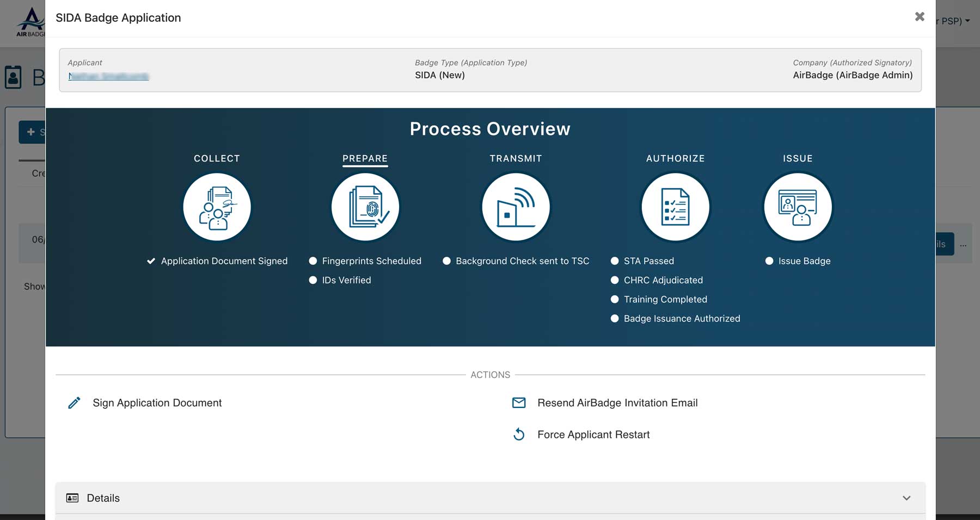Viewport: 980px width, 520px height.
Task: Switch to the PREPARE stage heading
Action: click(365, 158)
